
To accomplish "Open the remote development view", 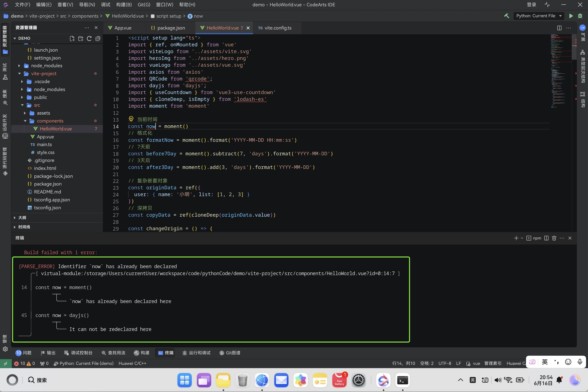I will (5, 126).
